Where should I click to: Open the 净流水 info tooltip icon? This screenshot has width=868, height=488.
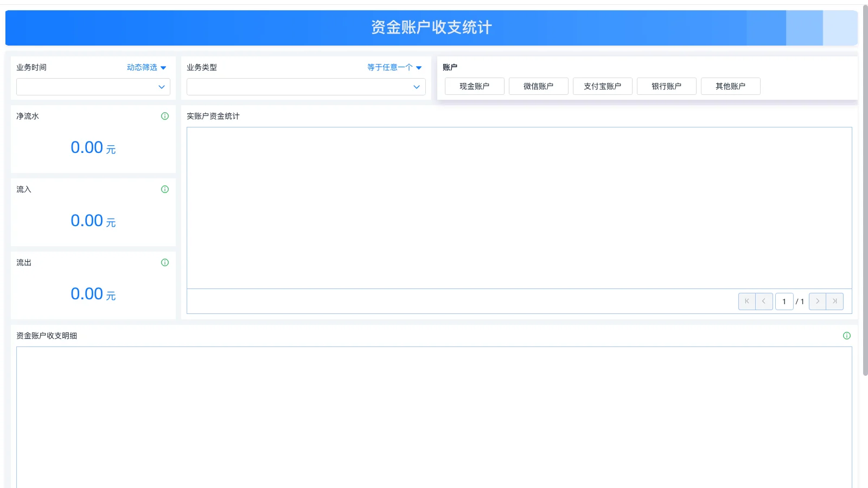164,115
